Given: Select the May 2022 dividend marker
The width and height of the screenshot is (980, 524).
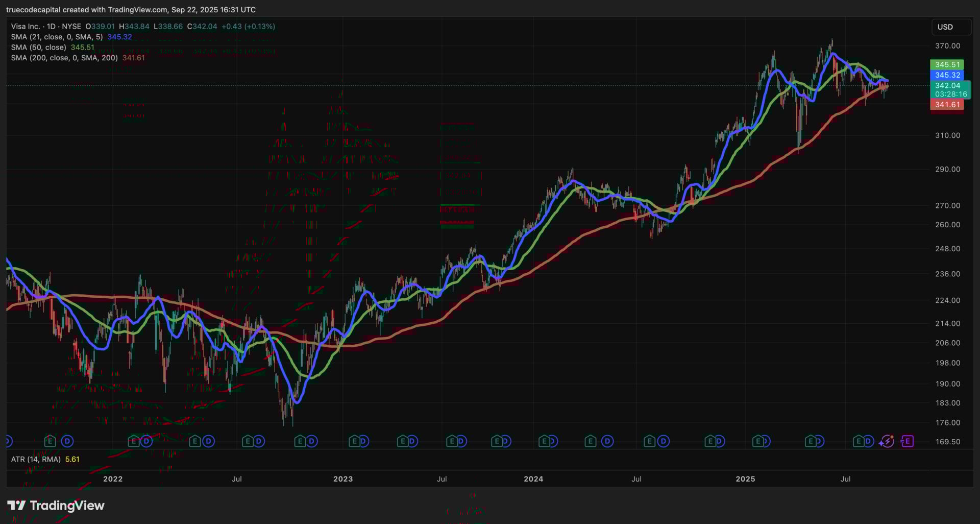Looking at the screenshot, I should pos(208,441).
